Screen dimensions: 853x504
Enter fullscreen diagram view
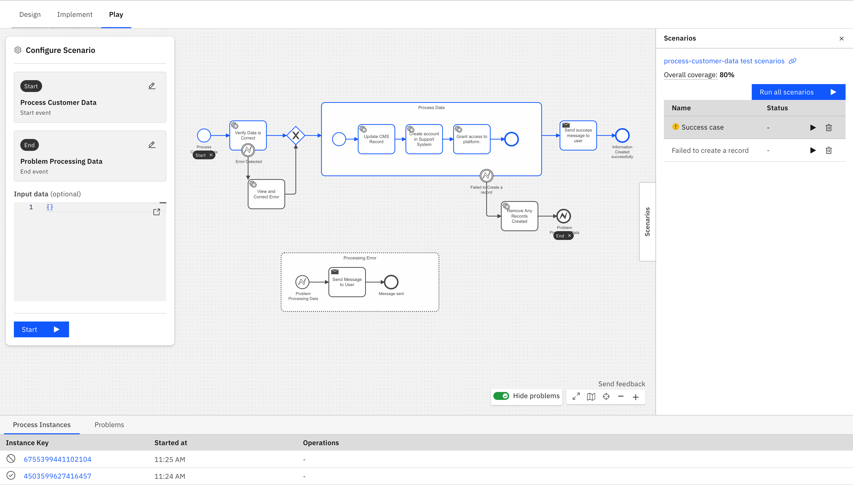point(576,397)
